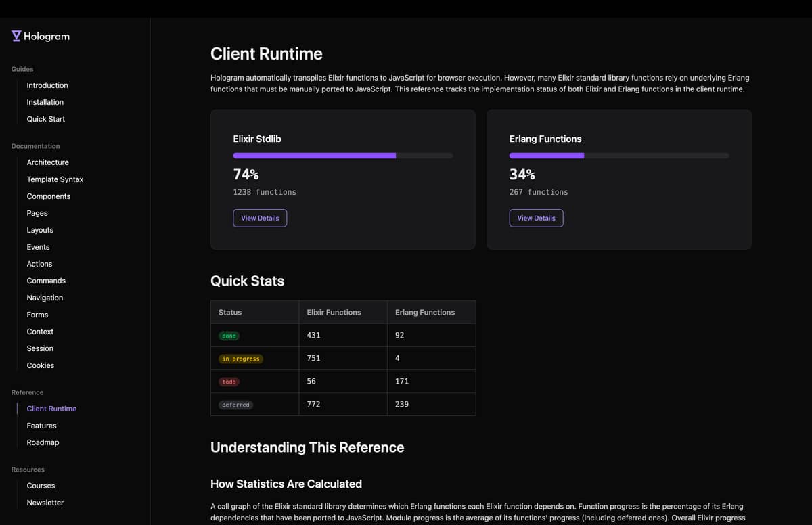Open the Quick Start guide
Viewport: 812px width, 525px height.
pos(46,119)
